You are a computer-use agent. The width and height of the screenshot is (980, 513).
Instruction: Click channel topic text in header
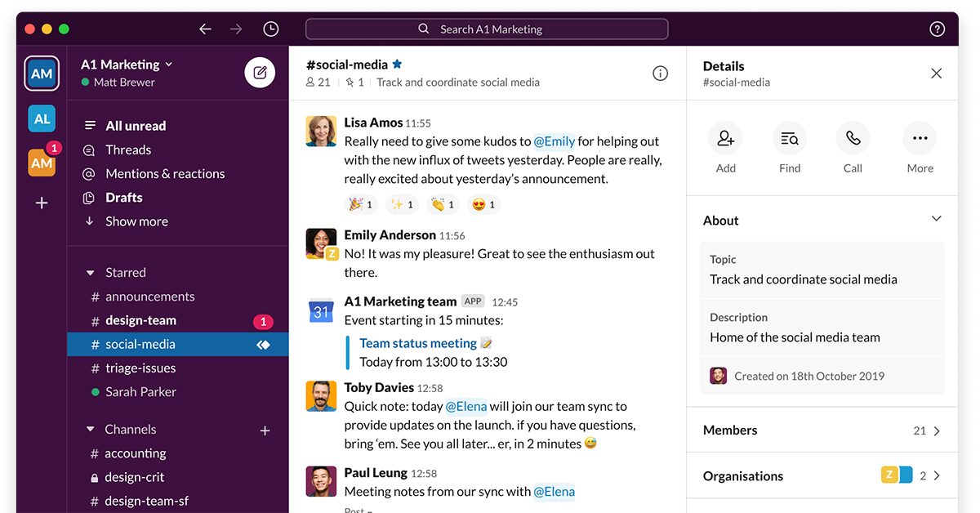tap(458, 82)
